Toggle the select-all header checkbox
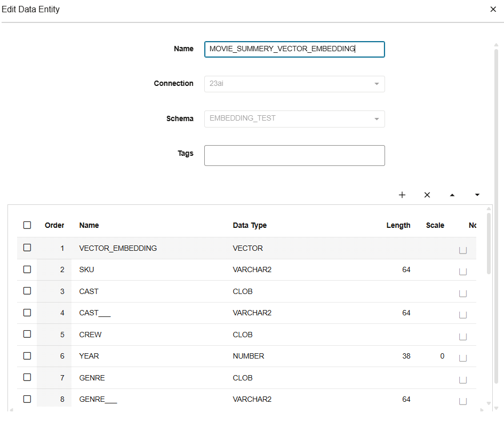 pyautogui.click(x=27, y=225)
